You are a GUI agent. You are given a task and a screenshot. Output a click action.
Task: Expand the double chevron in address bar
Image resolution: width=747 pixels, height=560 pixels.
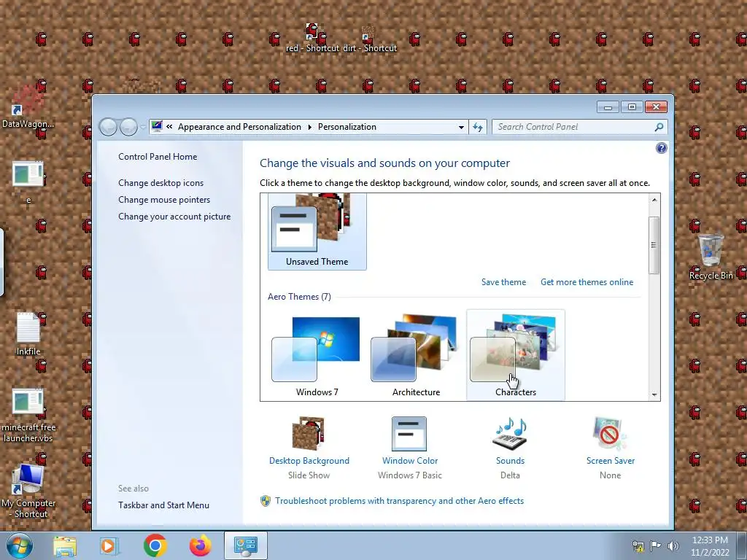[169, 127]
